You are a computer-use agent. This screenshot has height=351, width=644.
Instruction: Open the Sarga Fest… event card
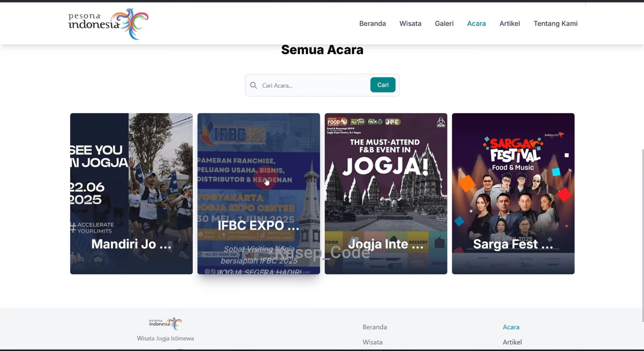(513, 194)
